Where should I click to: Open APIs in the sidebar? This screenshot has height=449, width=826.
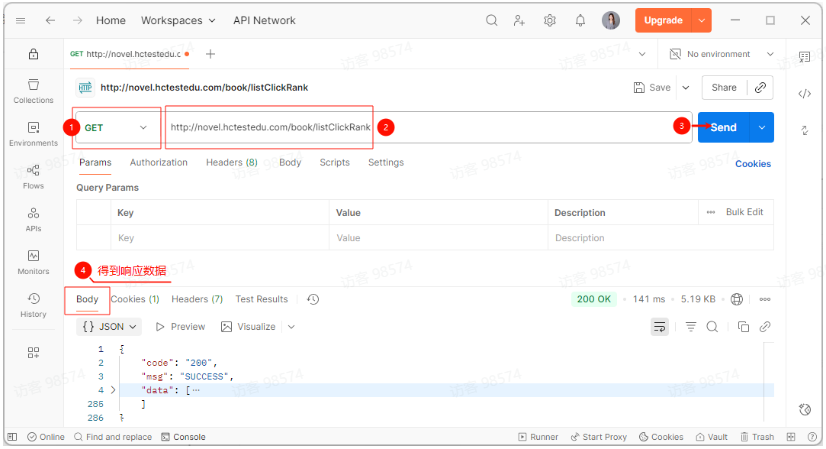(x=33, y=220)
